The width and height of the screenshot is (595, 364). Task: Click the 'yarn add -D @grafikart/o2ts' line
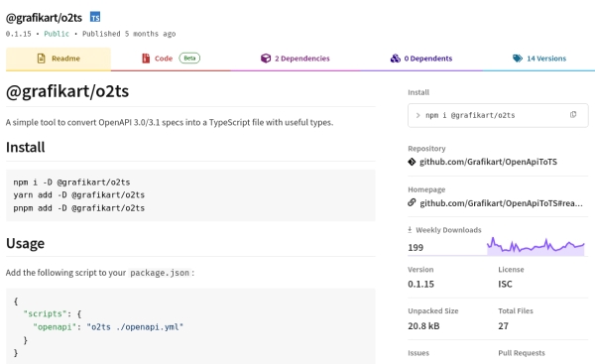(79, 195)
